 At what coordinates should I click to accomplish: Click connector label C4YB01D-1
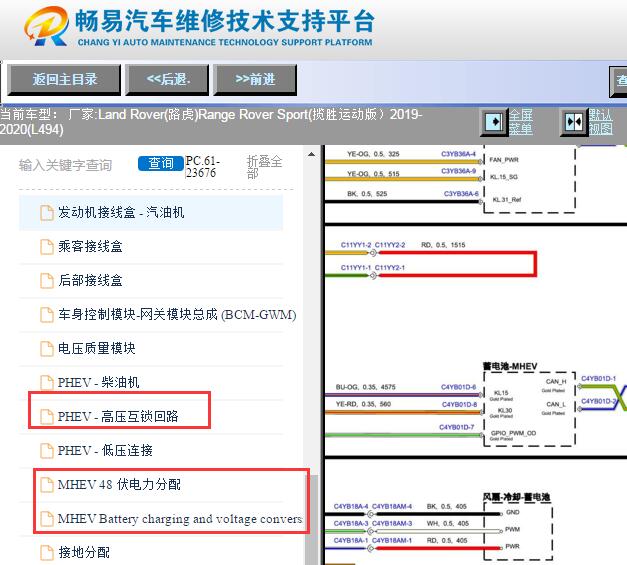599,378
